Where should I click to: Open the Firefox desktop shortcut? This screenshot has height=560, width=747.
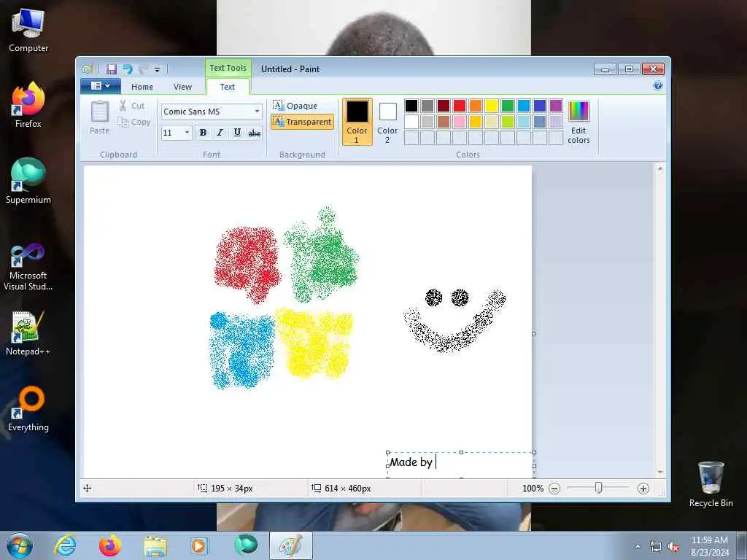[x=28, y=105]
